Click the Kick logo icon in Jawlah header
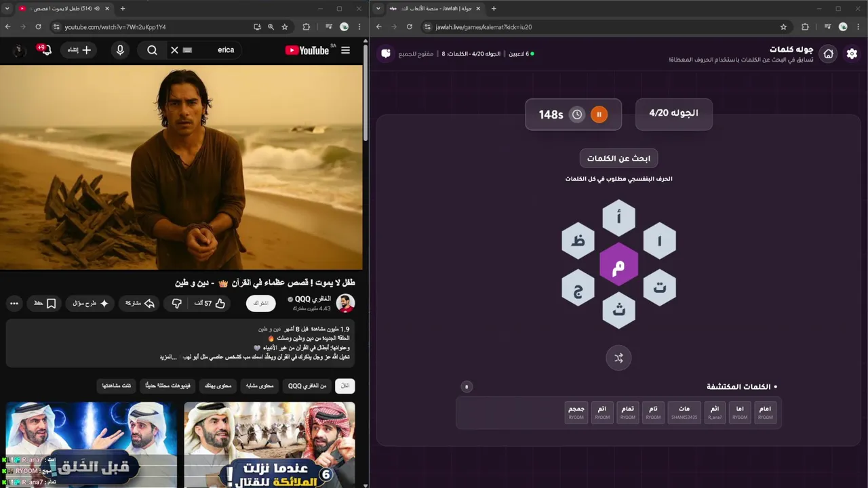Viewport: 868px width, 488px height. coord(386,54)
